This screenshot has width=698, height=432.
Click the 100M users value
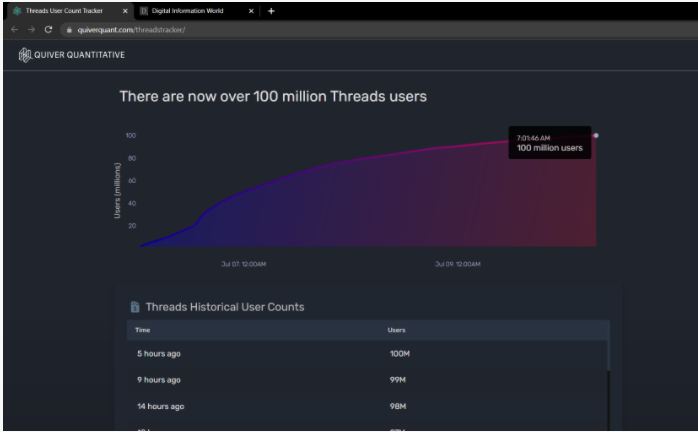coord(400,354)
